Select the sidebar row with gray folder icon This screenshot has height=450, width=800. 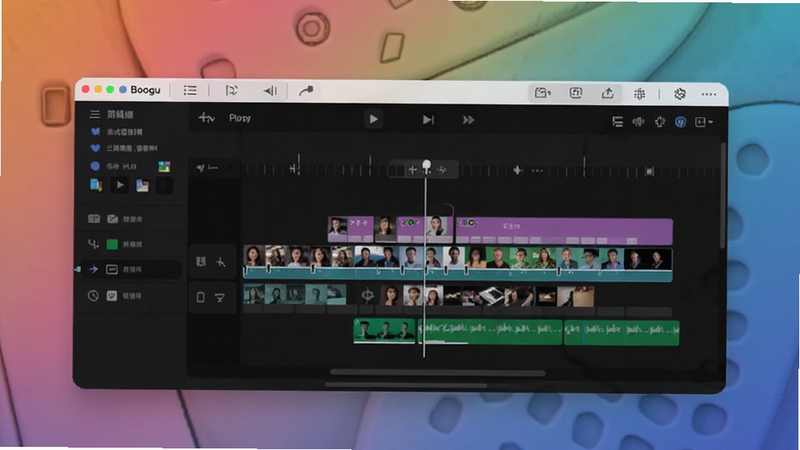point(132,219)
